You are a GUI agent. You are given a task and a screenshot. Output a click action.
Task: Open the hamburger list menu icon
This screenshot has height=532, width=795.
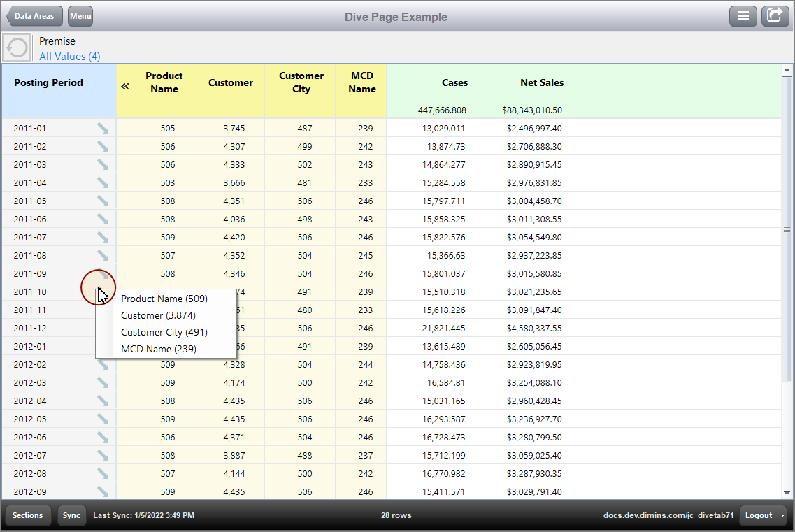click(743, 16)
